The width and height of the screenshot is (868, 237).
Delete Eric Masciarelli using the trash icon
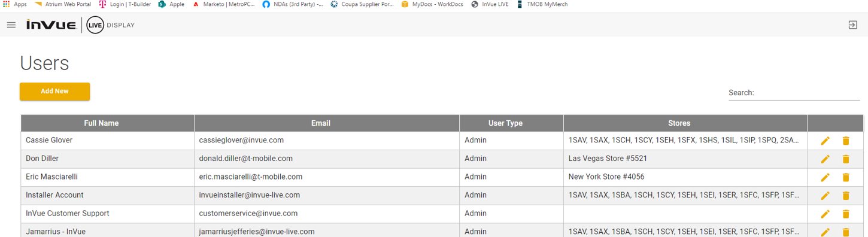[846, 177]
